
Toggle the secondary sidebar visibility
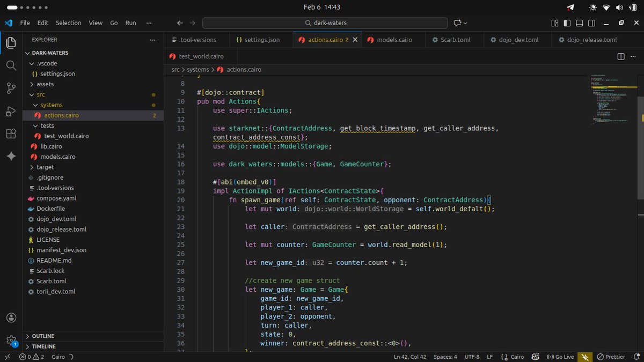coord(591,24)
